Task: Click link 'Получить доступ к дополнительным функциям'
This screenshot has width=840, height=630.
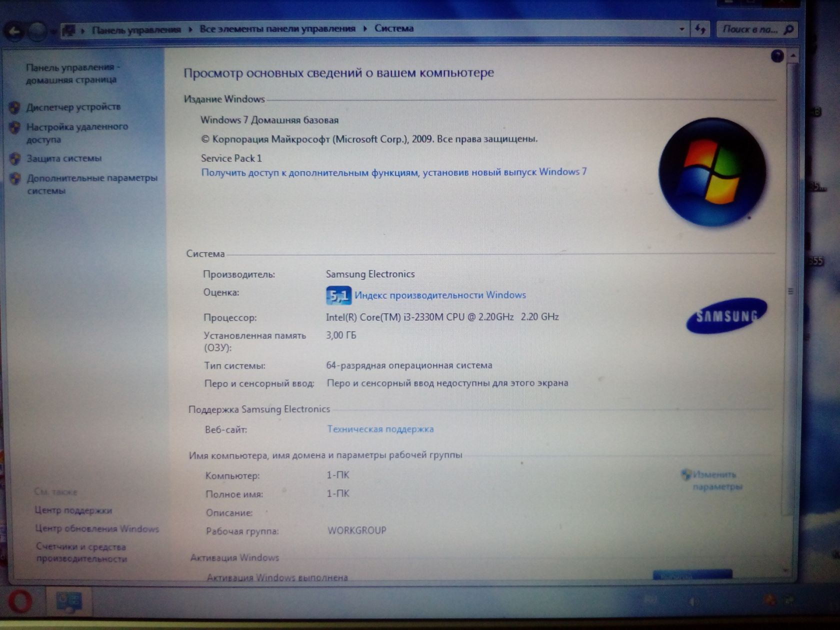Action: [393, 172]
